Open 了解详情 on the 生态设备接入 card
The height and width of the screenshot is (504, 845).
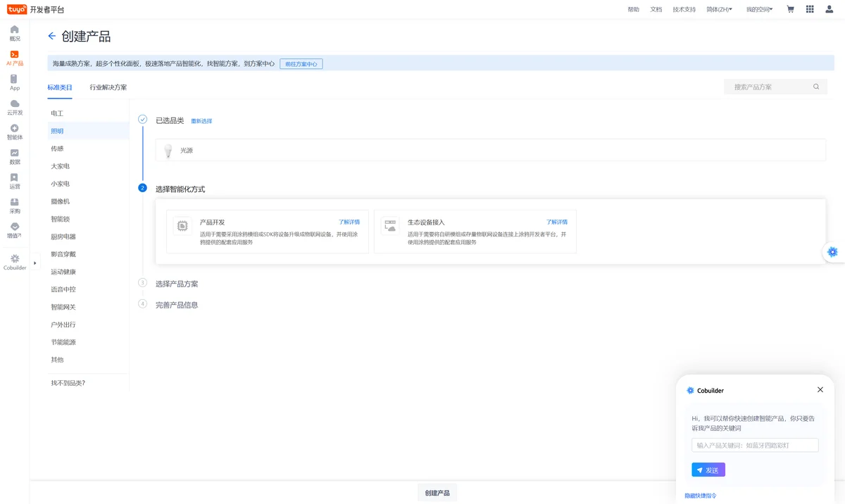557,222
